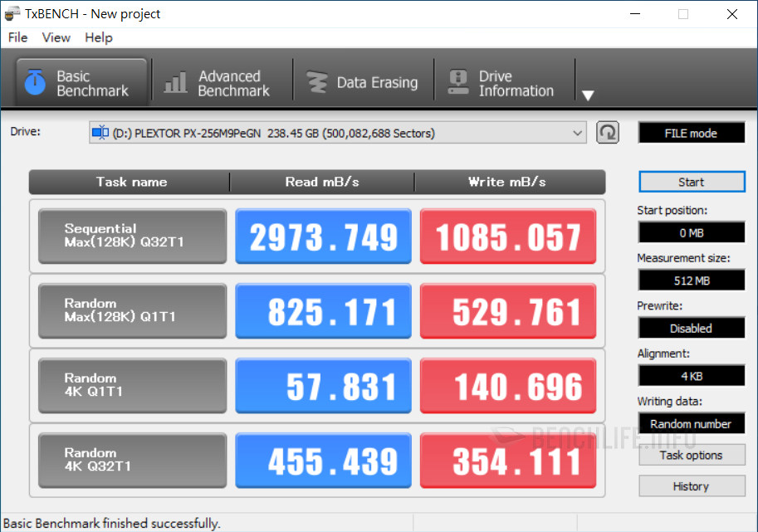The width and height of the screenshot is (758, 532).
Task: Expand the drive selection dropdown
Action: coord(578,133)
